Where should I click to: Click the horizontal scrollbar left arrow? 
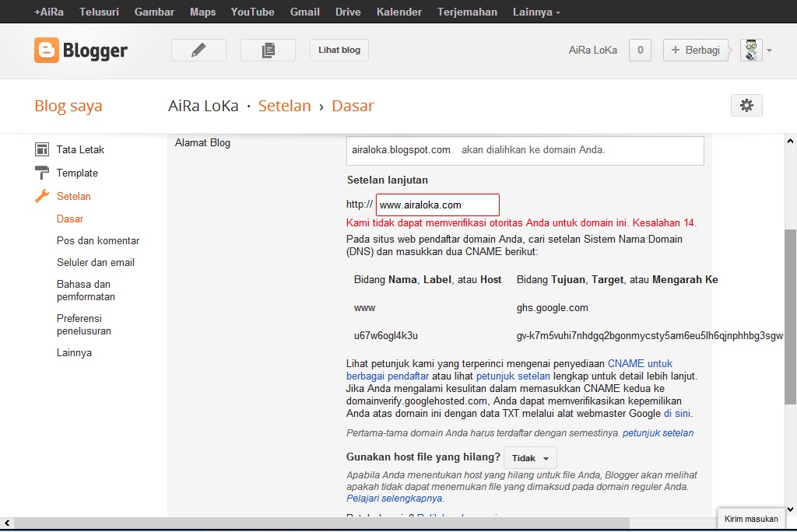coord(6,523)
